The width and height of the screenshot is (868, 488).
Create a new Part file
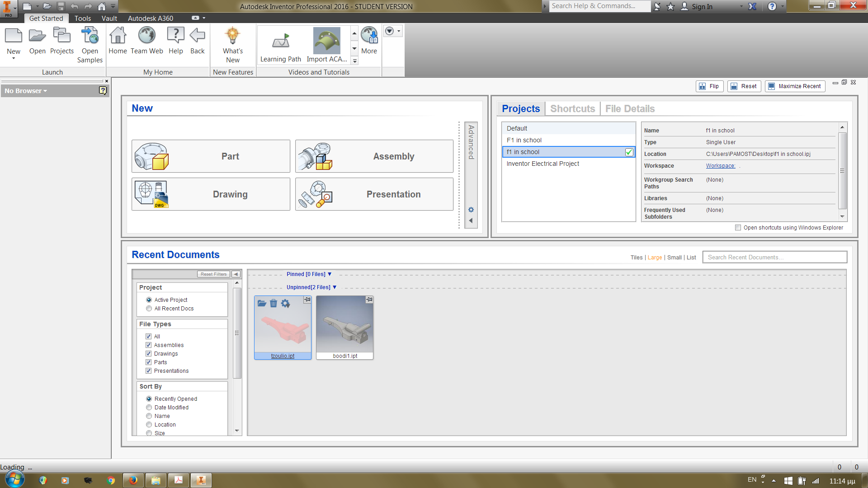coord(211,156)
